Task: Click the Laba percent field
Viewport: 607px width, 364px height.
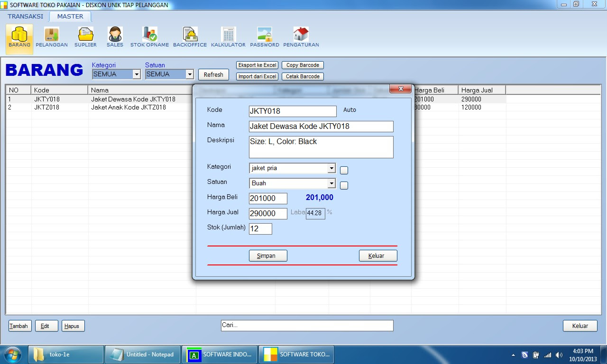Action: pyautogui.click(x=315, y=213)
